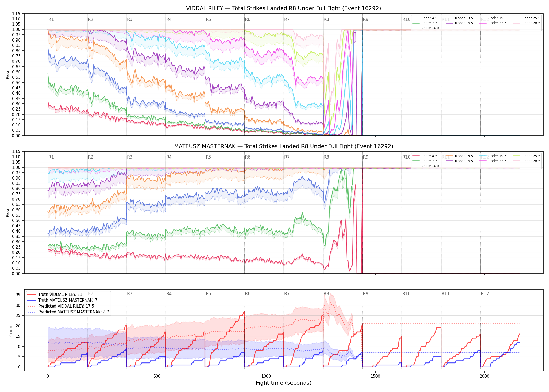The image size is (549, 392).
Task: Select 'under 22.5' legend entry in Masternak chart
Action: [x=493, y=161]
